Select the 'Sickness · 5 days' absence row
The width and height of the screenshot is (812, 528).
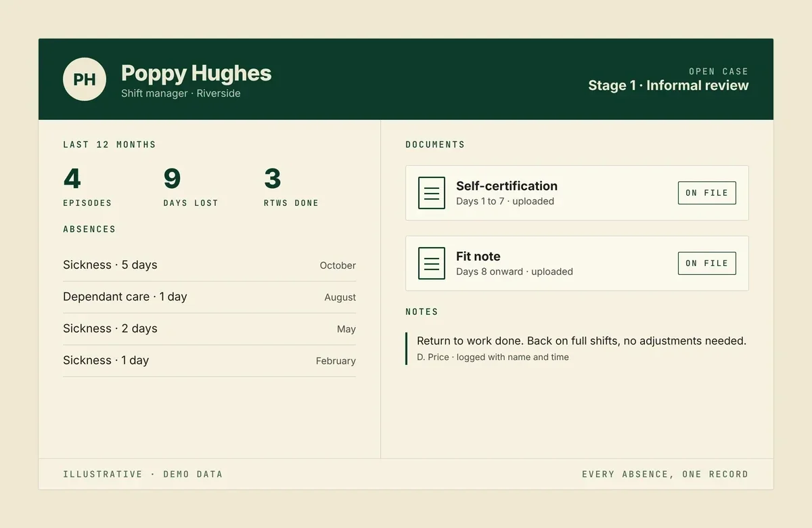tap(209, 265)
